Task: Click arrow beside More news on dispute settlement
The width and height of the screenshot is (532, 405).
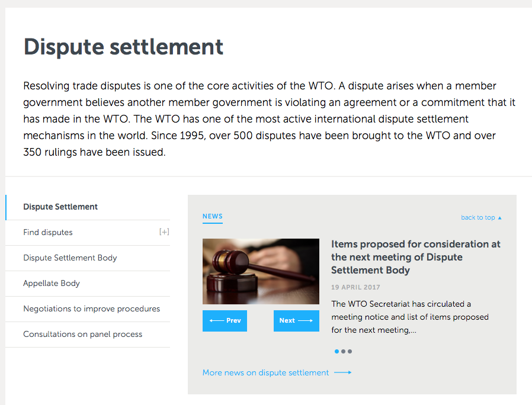Action: (x=342, y=372)
